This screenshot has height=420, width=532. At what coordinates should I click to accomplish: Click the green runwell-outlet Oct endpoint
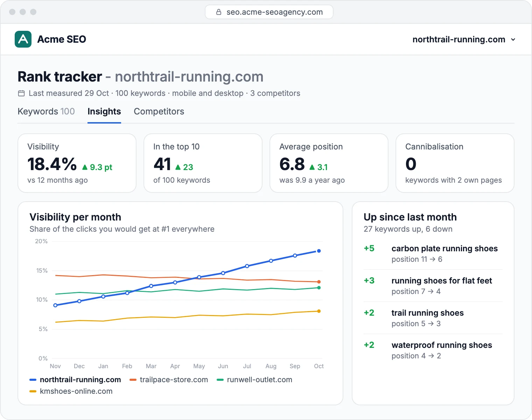[319, 288]
